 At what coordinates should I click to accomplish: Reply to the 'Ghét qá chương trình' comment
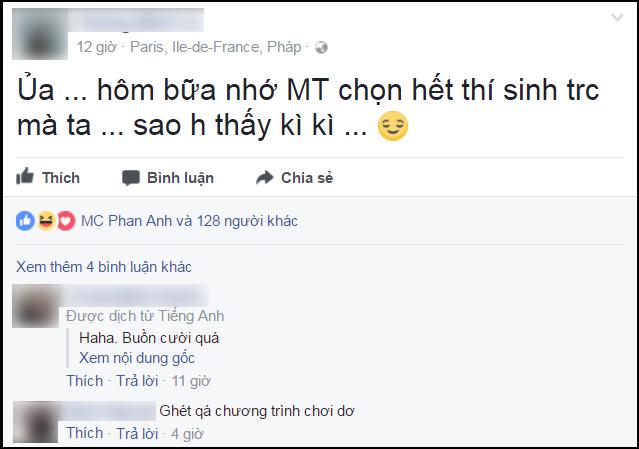[x=138, y=433]
